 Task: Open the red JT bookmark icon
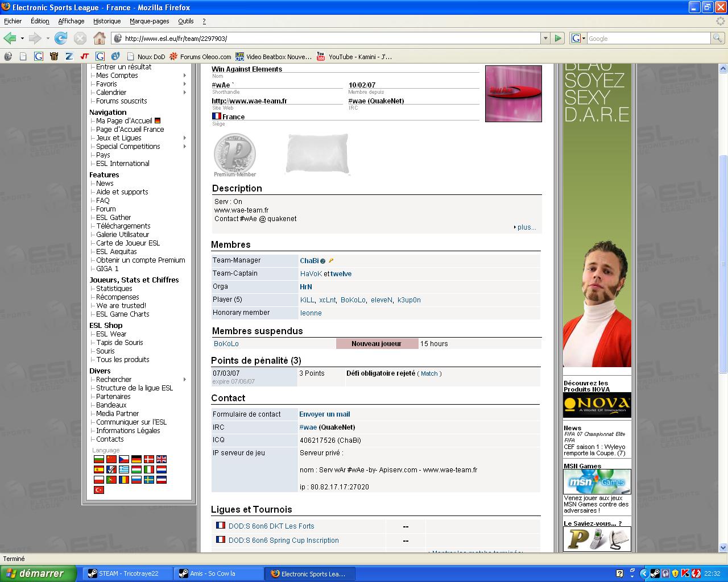[84, 56]
